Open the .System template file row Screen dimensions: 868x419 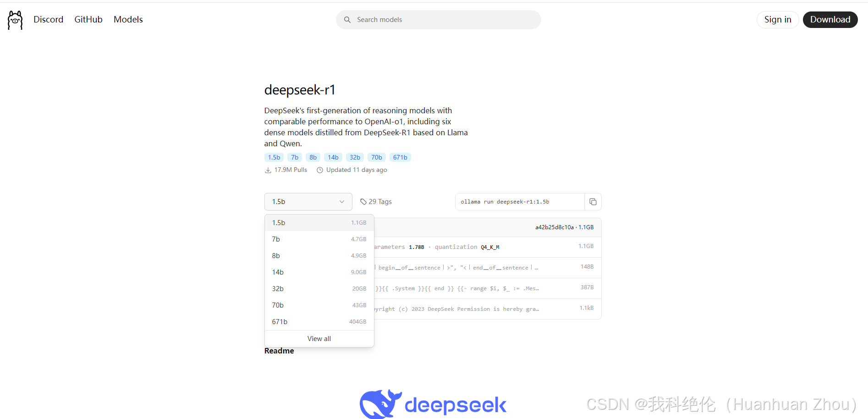[488, 288]
